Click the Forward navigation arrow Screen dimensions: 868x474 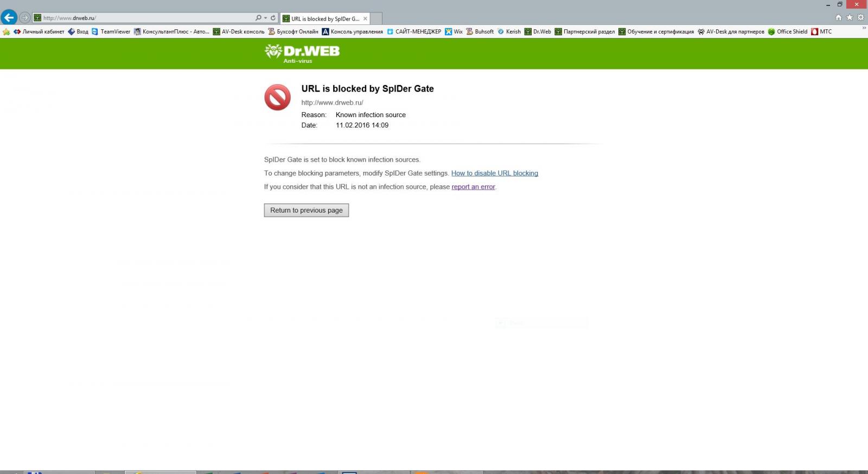click(24, 18)
